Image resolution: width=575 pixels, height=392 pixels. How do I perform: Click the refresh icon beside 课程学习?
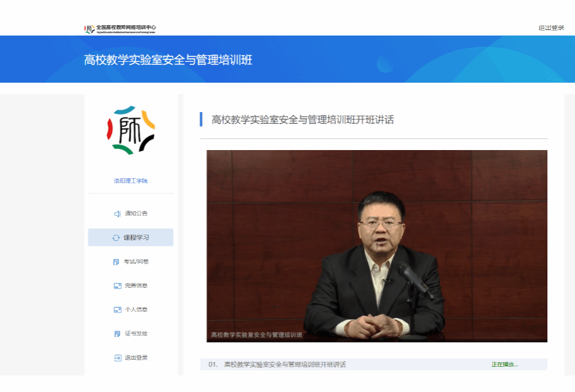116,238
